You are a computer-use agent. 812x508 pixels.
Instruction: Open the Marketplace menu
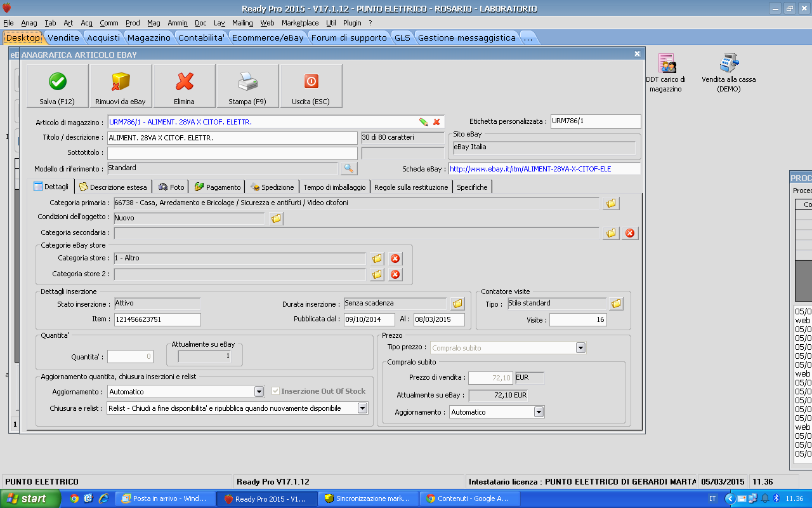tap(300, 23)
